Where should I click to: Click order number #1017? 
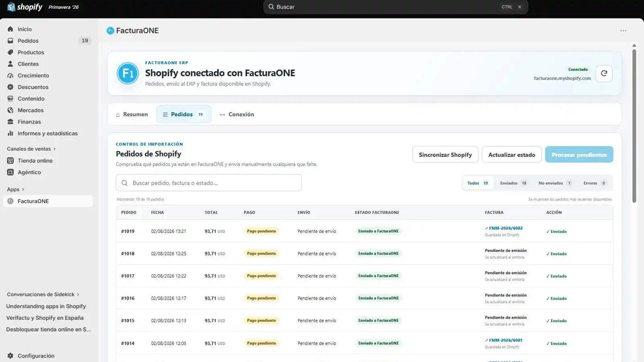click(128, 276)
